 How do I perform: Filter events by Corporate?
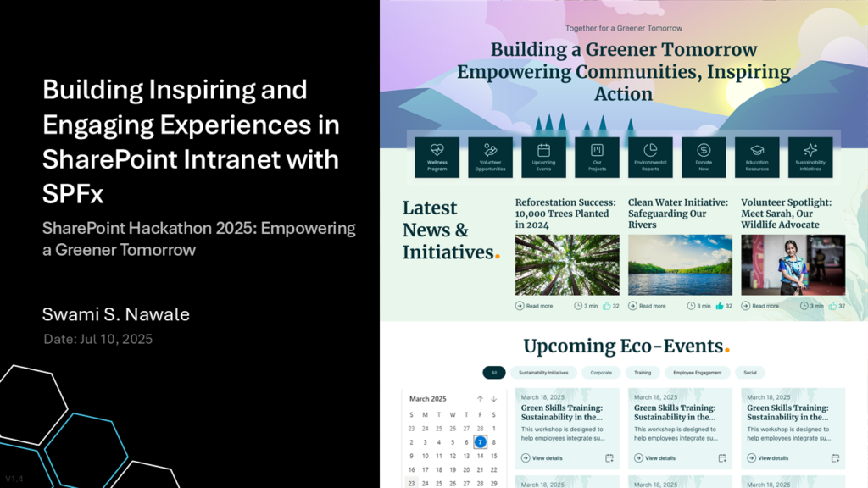[x=601, y=373]
